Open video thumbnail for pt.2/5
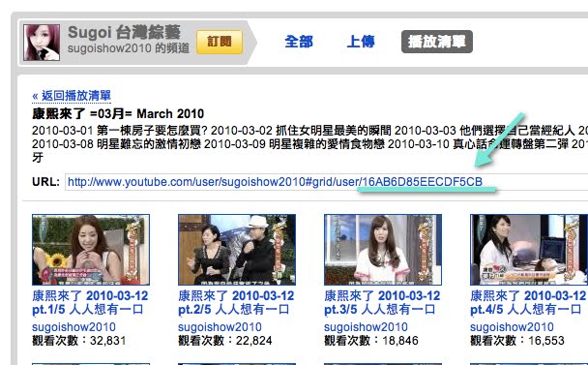The width and height of the screenshot is (588, 365). click(237, 250)
